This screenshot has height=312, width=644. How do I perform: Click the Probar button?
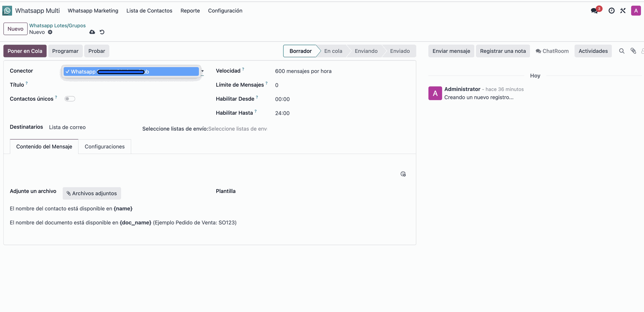(x=97, y=51)
